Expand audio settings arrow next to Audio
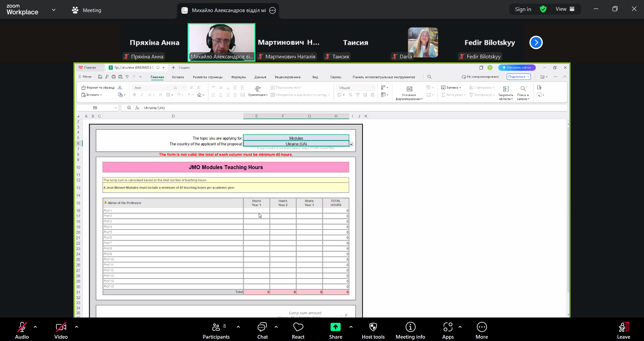 [x=35, y=327]
